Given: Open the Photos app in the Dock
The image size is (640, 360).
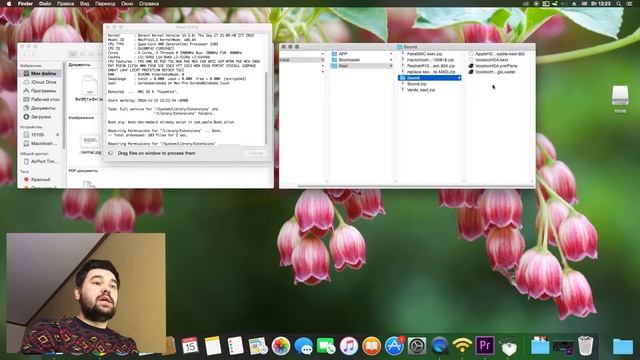Looking at the screenshot, I should pyautogui.click(x=281, y=346).
